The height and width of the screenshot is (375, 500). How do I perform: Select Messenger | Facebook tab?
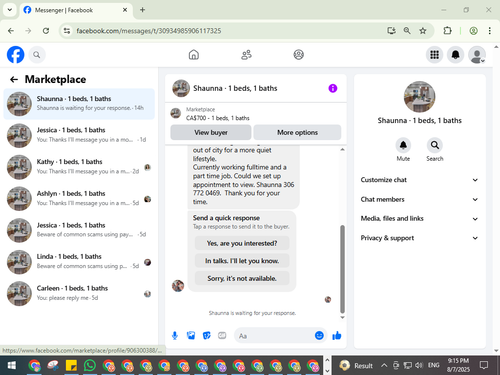tap(76, 10)
